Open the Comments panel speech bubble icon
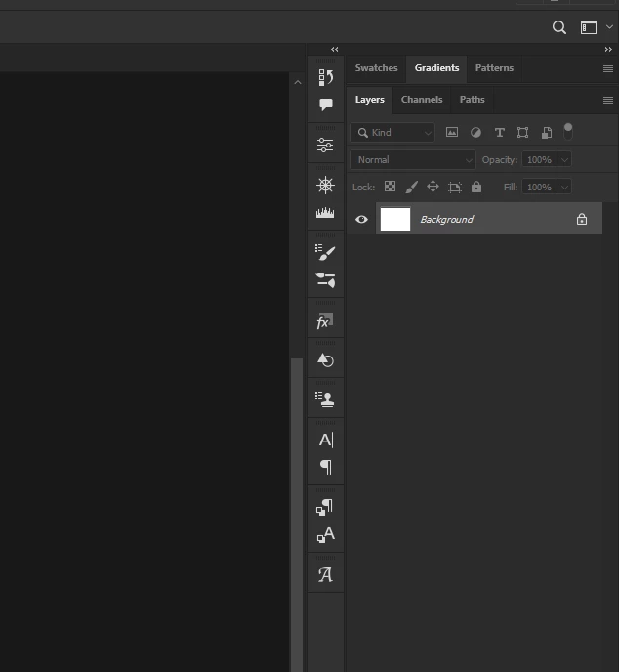This screenshot has height=672, width=619. pos(325,105)
